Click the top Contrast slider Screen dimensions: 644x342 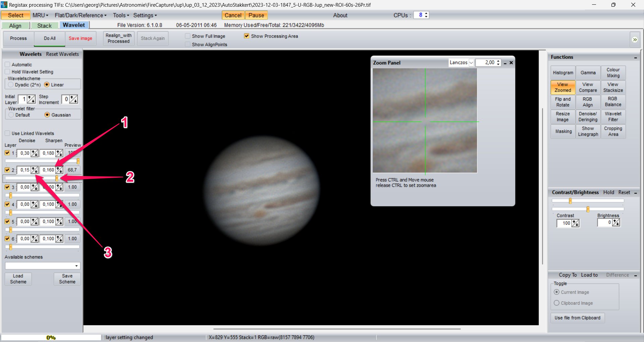coord(588,201)
